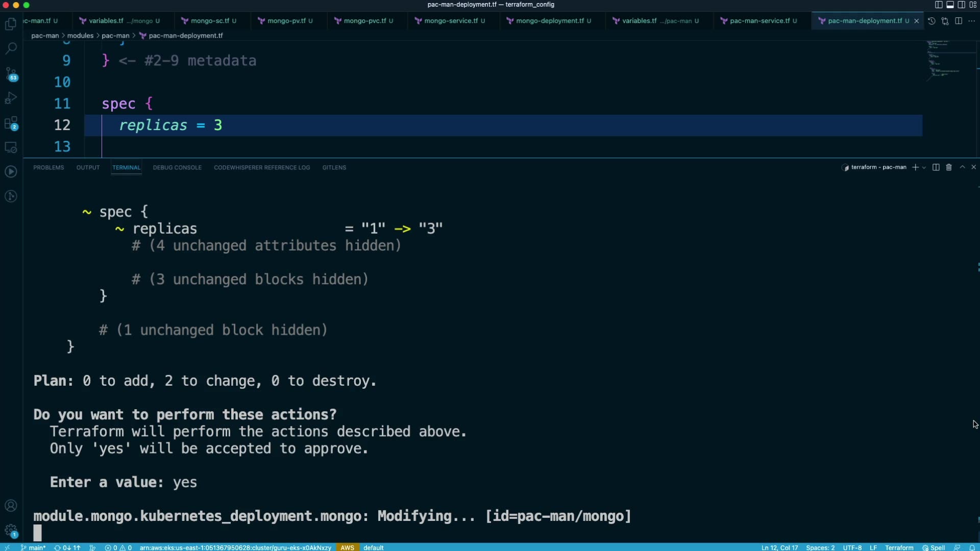Click Terraform language mode in status bar
This screenshot has height=551, width=980.
tap(899, 547)
